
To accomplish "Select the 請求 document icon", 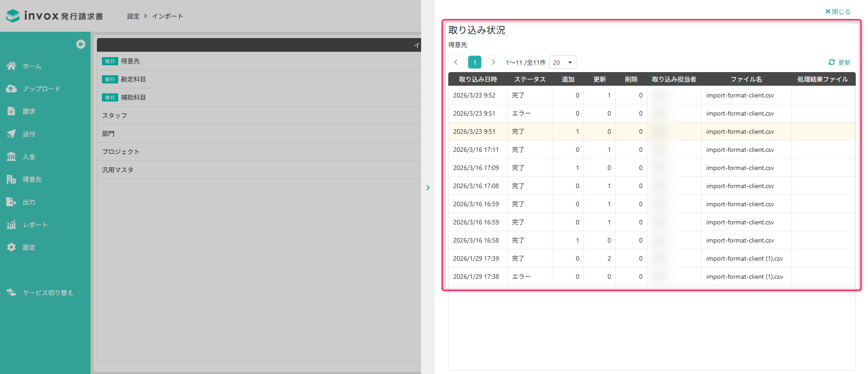I will [11, 111].
